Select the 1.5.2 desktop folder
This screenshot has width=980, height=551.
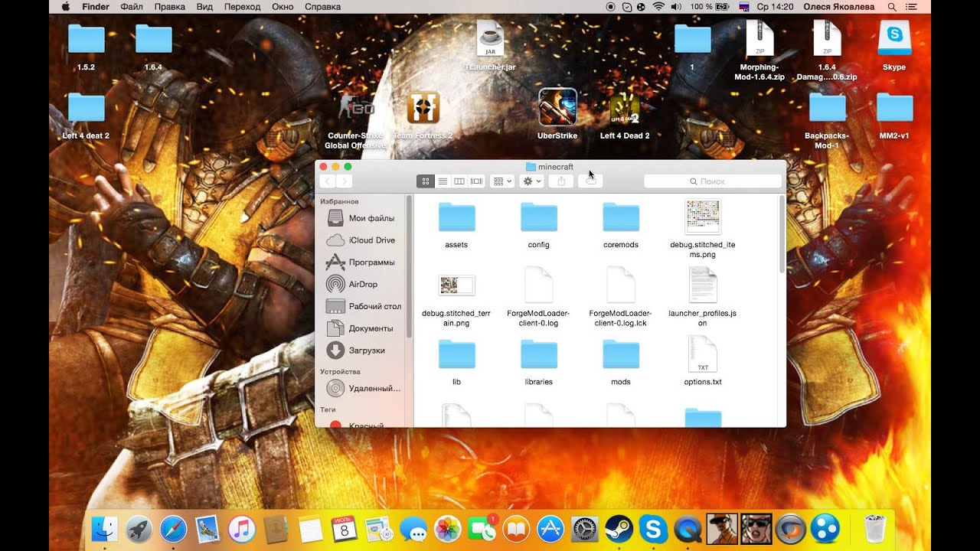tap(86, 39)
